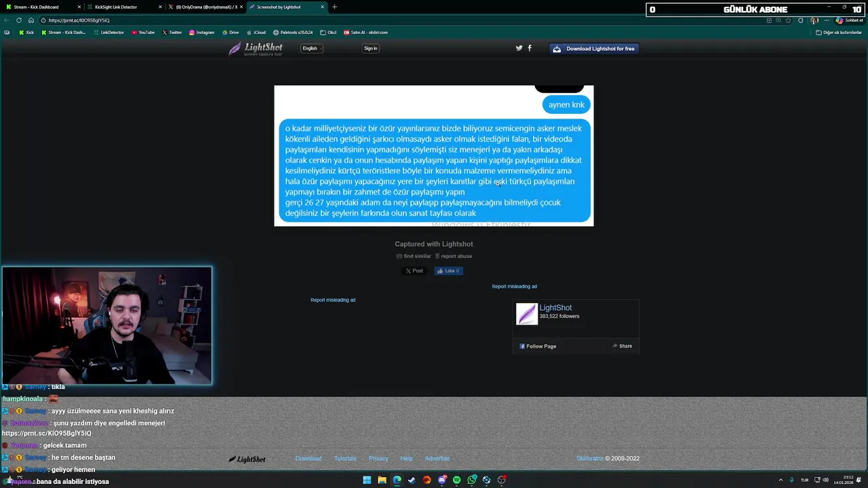This screenshot has width=868, height=488.
Task: Open the footer Advertise link
Action: click(x=437, y=459)
